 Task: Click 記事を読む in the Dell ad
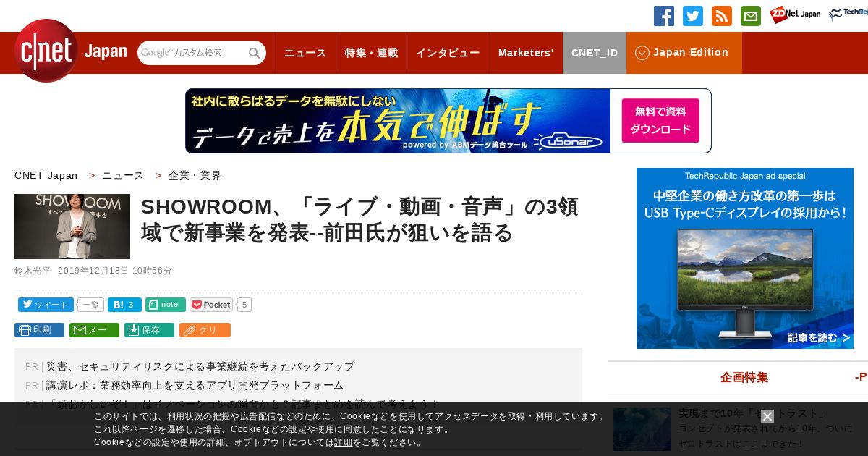[x=819, y=338]
